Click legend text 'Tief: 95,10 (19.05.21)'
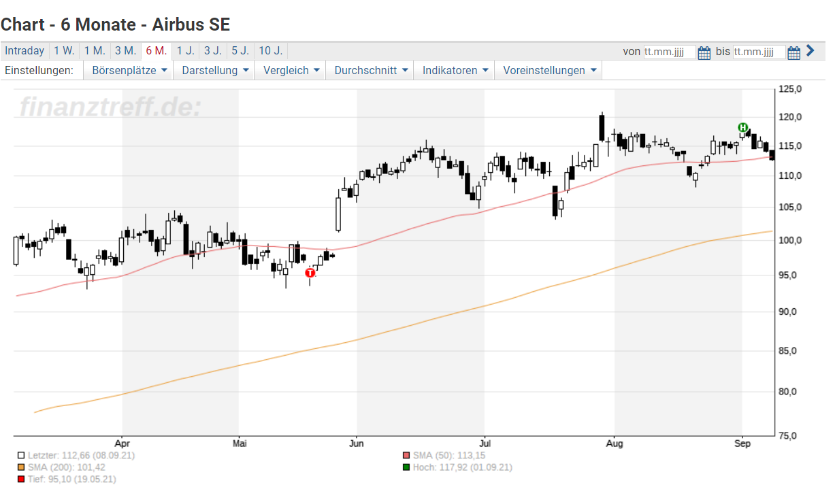The width and height of the screenshot is (835, 504). point(72,479)
